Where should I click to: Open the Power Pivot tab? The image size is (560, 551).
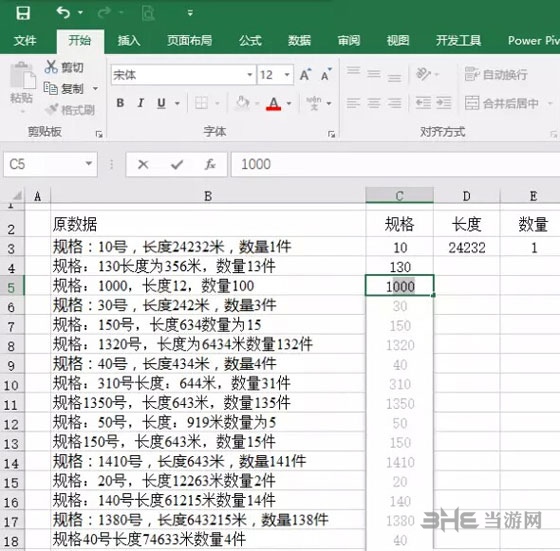(534, 40)
